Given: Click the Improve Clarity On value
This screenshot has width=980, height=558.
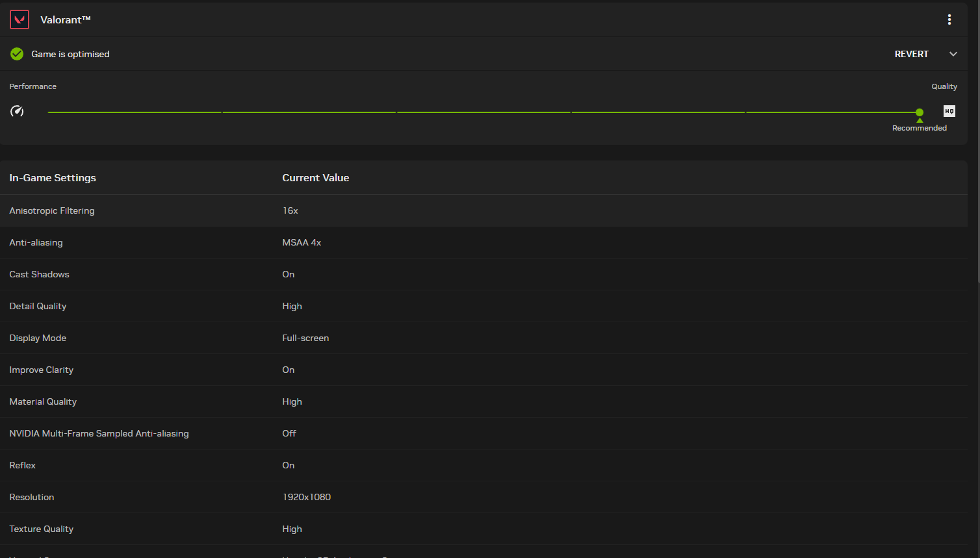Looking at the screenshot, I should point(289,370).
